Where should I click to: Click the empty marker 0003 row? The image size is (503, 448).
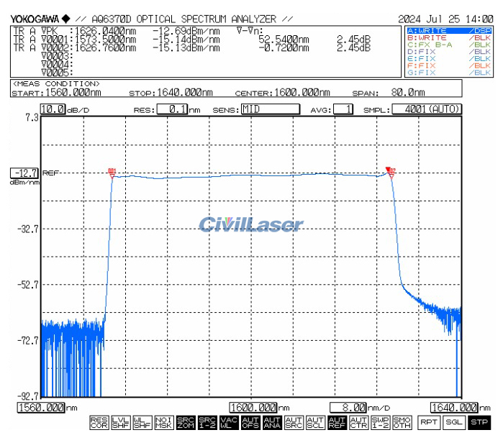pos(57,56)
